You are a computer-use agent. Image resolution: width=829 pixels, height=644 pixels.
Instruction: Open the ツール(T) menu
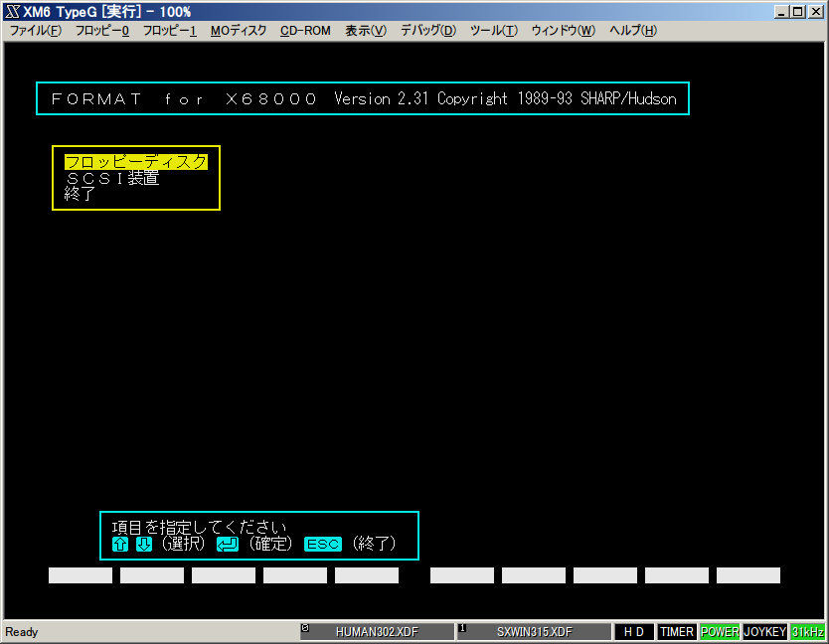pos(494,31)
